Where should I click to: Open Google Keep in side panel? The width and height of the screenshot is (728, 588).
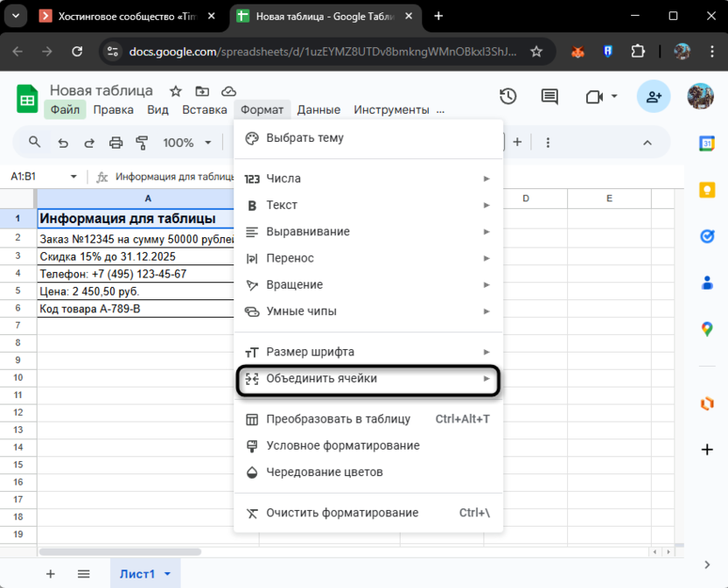[x=707, y=190]
